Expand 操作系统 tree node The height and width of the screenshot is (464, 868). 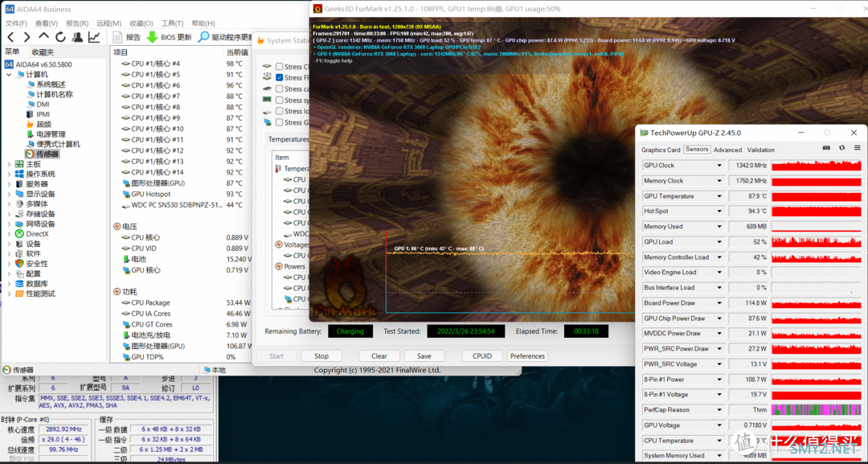point(9,174)
